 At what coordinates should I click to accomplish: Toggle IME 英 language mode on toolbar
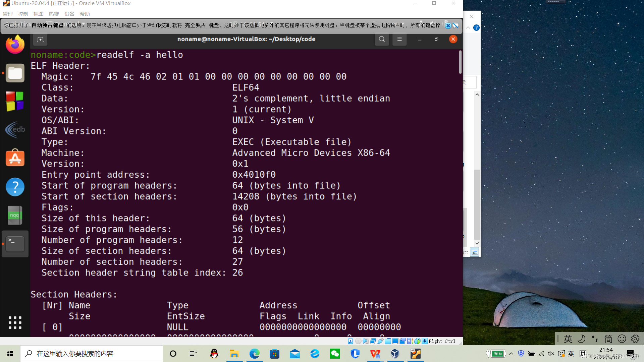pos(568,339)
